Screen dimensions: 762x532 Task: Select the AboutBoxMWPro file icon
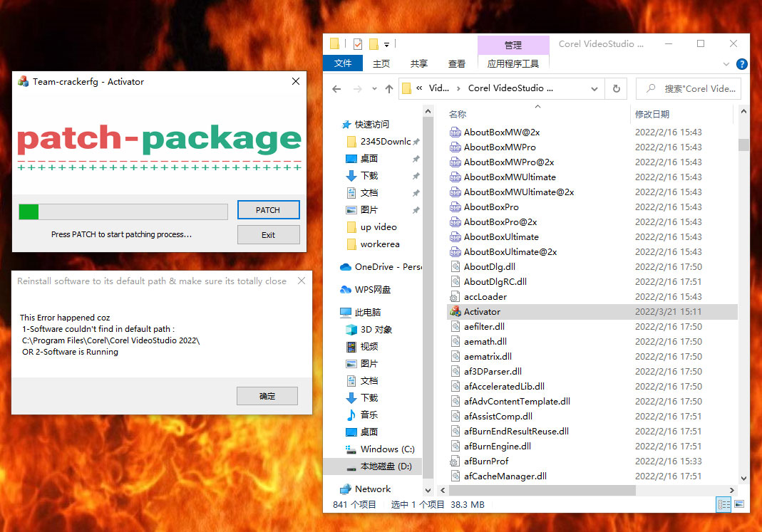click(455, 147)
